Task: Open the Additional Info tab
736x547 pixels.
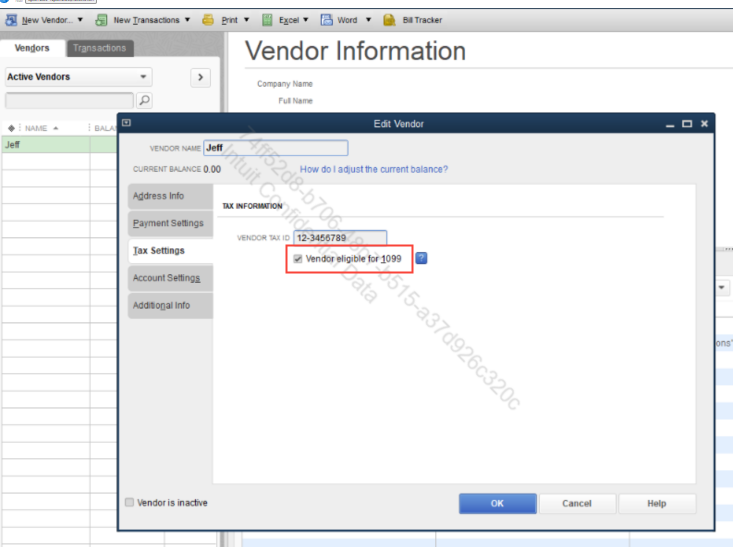Action: point(170,306)
